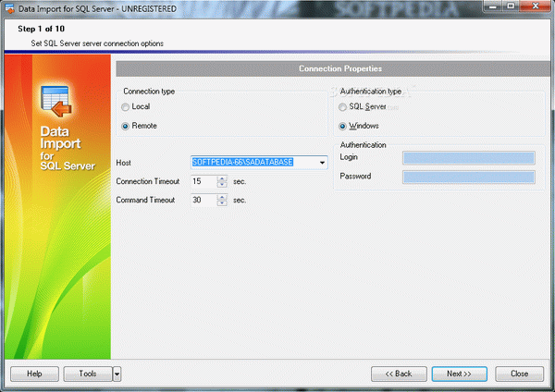Click the 'Login' label
This screenshot has width=555, height=392.
click(x=349, y=157)
